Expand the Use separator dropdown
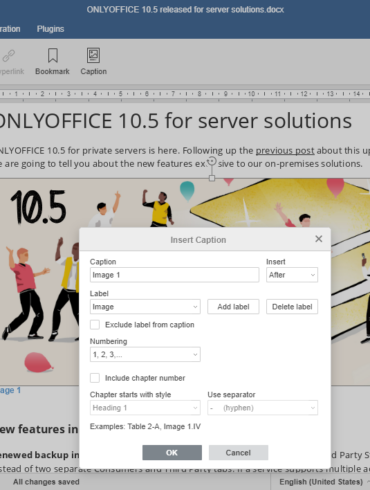370x490 pixels. click(x=263, y=408)
